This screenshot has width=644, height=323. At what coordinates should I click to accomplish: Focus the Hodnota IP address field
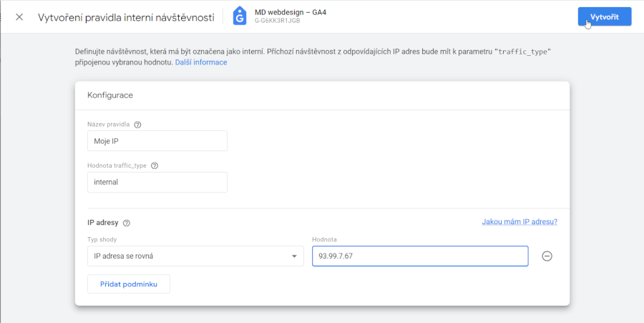pyautogui.click(x=420, y=256)
